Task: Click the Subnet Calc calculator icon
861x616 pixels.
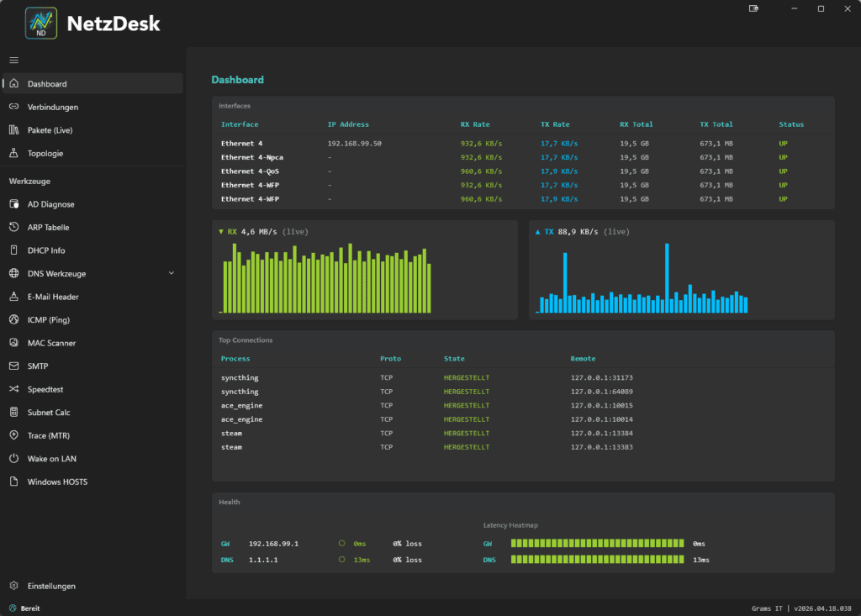Action: point(13,413)
